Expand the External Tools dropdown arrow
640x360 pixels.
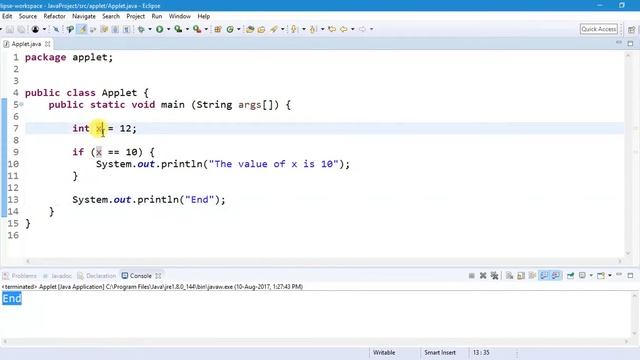[x=206, y=29]
